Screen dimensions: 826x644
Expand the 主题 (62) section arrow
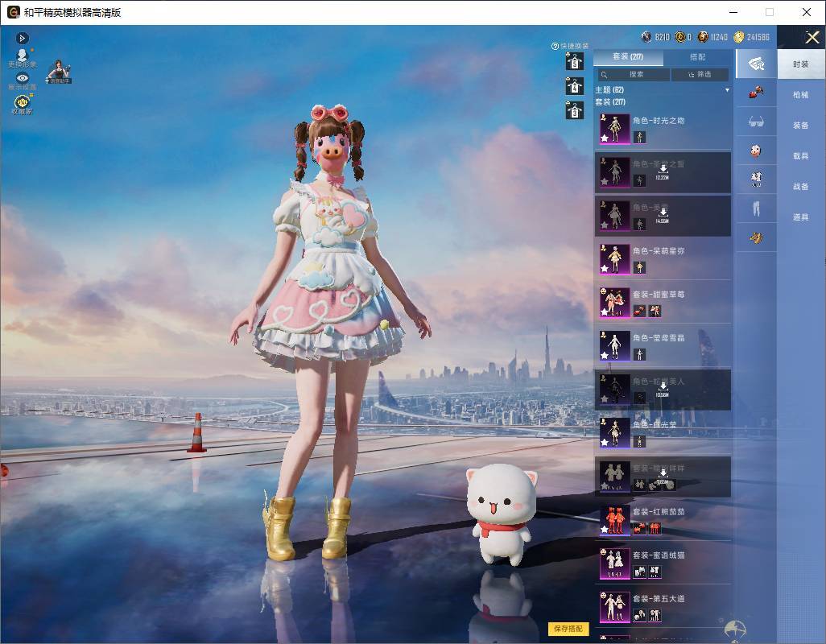728,90
